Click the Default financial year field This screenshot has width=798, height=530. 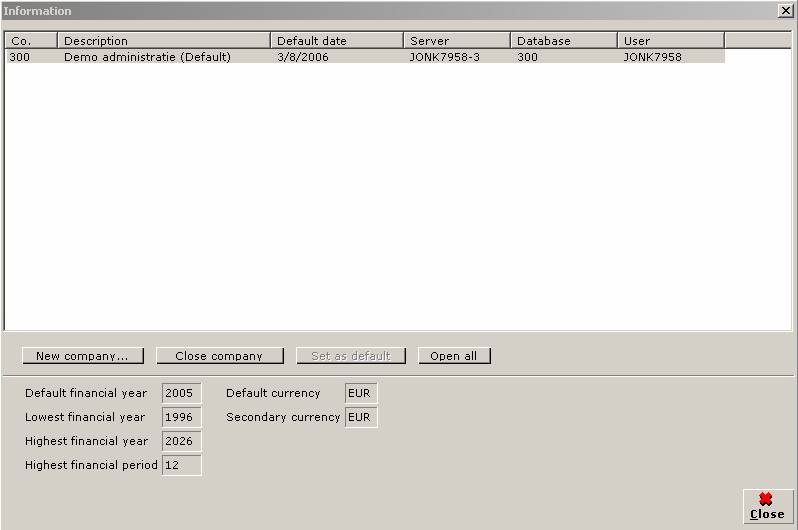point(181,393)
